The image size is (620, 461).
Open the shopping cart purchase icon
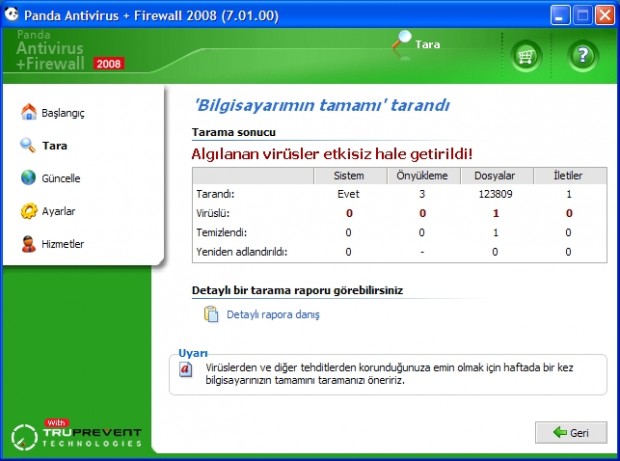click(525, 56)
